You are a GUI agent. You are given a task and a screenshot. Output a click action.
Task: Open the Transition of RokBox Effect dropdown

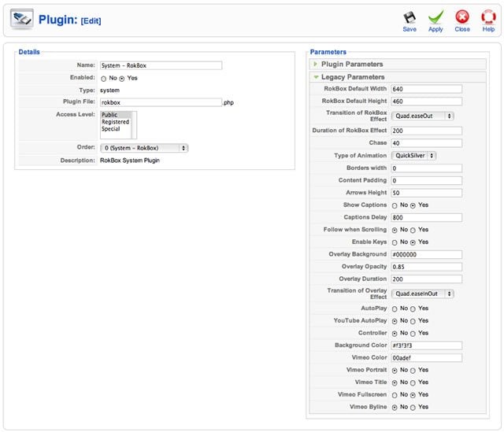click(x=424, y=116)
